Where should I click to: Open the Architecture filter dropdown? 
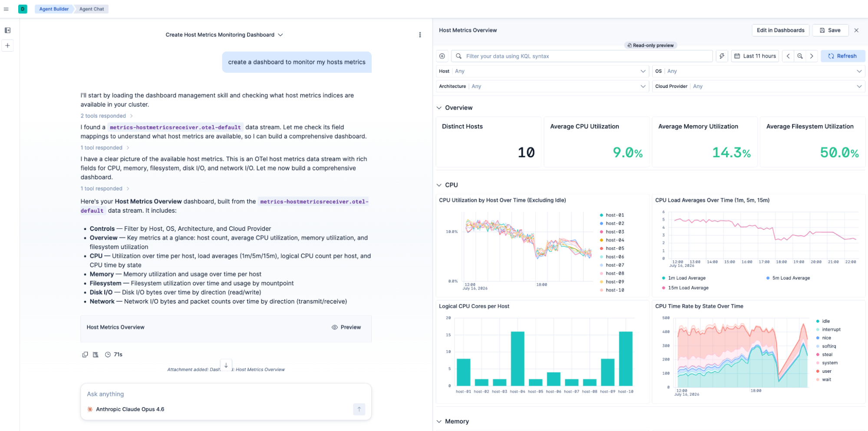[x=542, y=86]
